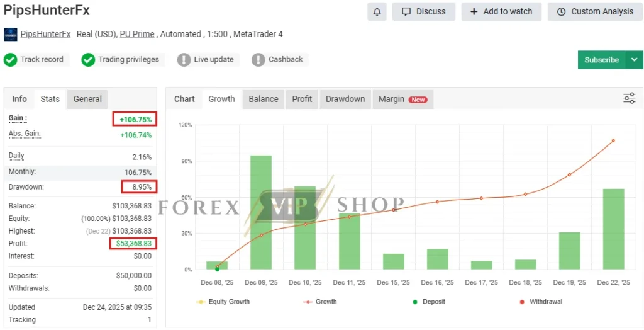Screen dimensions: 644x330
Task: Click the Dec 10 green bar
Action: 305,229
